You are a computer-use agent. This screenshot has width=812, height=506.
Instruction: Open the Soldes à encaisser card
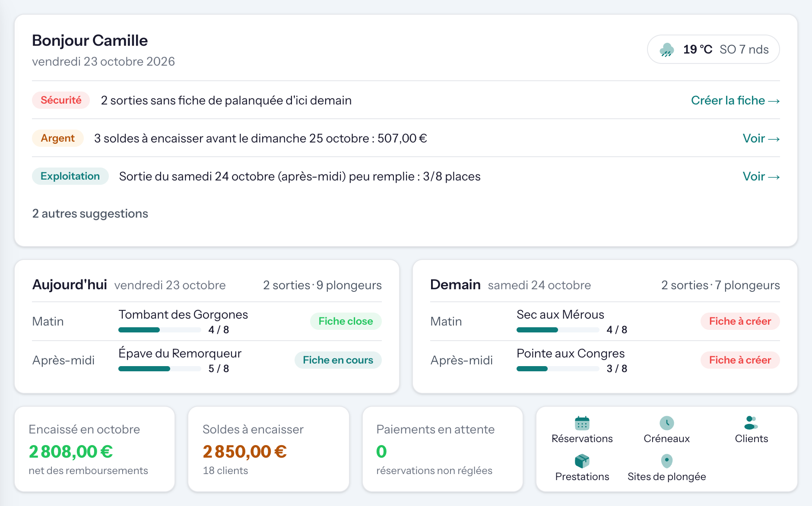tap(269, 449)
